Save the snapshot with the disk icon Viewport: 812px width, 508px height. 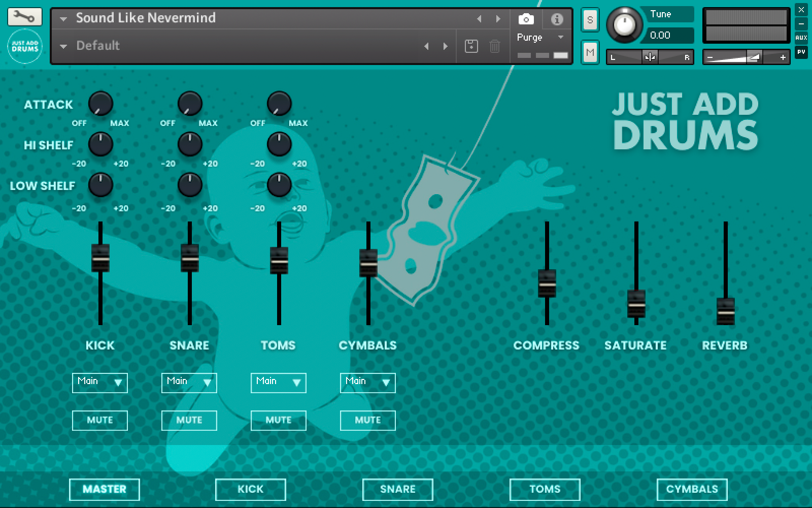tap(471, 46)
